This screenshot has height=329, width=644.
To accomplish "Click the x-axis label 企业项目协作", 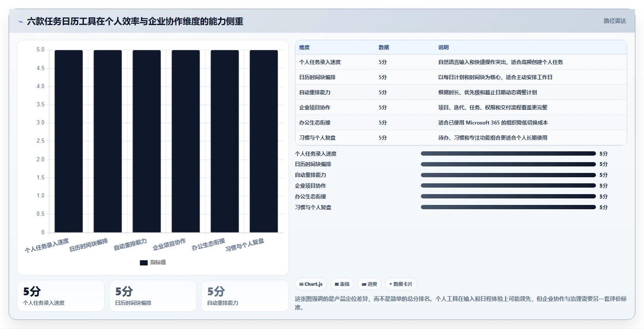I will pyautogui.click(x=169, y=245).
